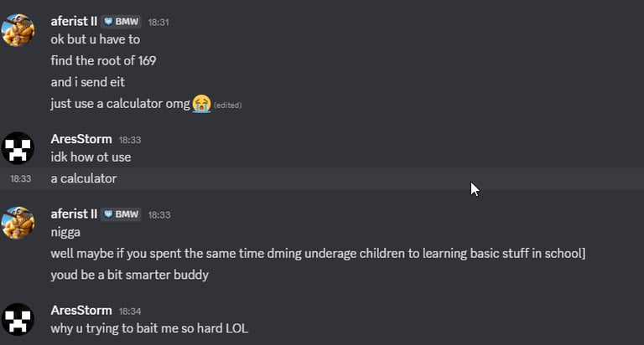Click the BMW server tag at 18:31
The height and width of the screenshot is (345, 644).
(122, 22)
